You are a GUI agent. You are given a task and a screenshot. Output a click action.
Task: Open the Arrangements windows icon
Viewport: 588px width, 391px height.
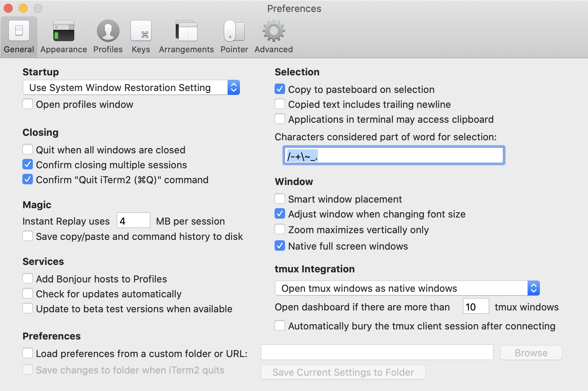point(187,31)
